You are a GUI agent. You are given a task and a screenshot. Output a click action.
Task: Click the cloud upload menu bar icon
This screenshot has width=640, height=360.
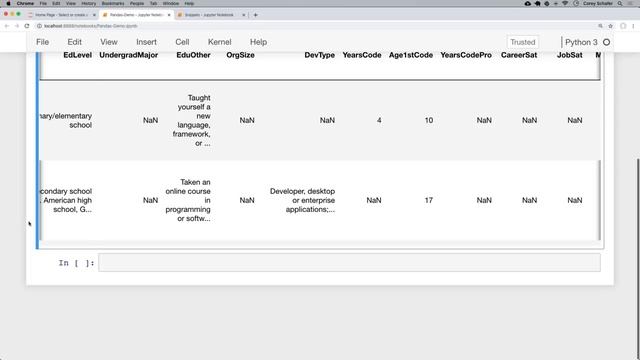coord(528,3)
